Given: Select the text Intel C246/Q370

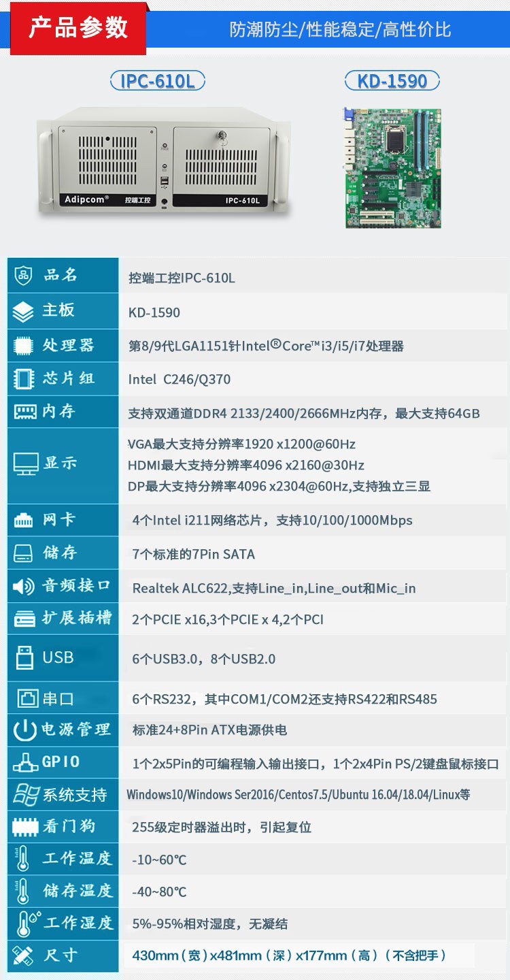Looking at the screenshot, I should pyautogui.click(x=180, y=380).
